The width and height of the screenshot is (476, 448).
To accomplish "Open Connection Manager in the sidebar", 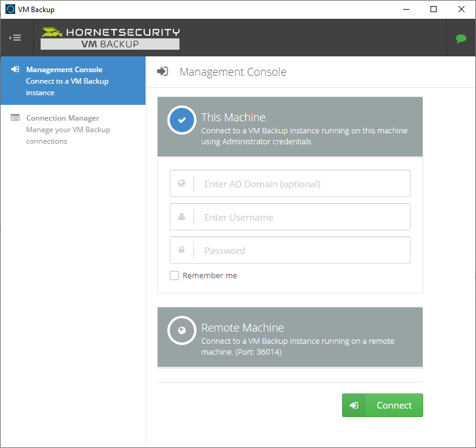I will tap(73, 129).
